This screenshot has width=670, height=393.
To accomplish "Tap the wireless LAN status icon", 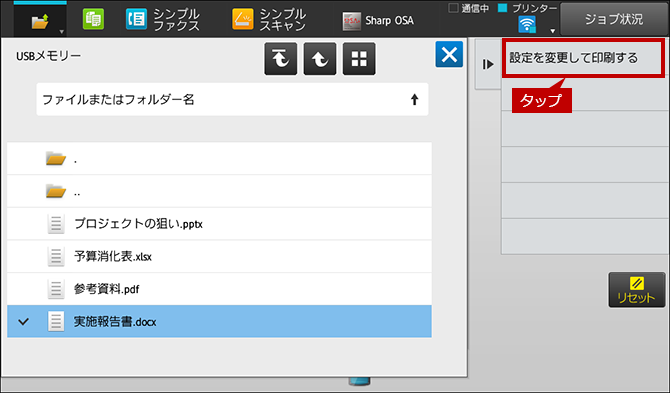I will tap(527, 24).
